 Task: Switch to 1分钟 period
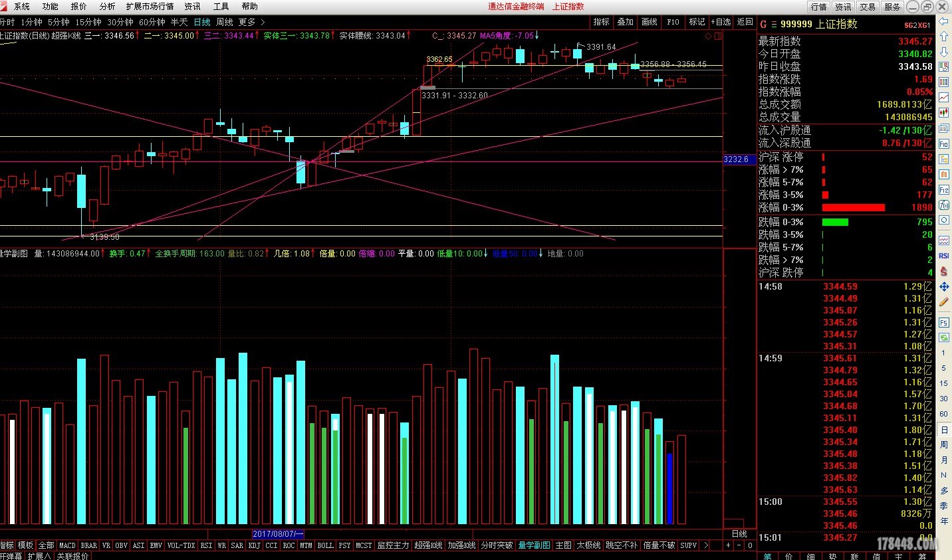pyautogui.click(x=31, y=22)
